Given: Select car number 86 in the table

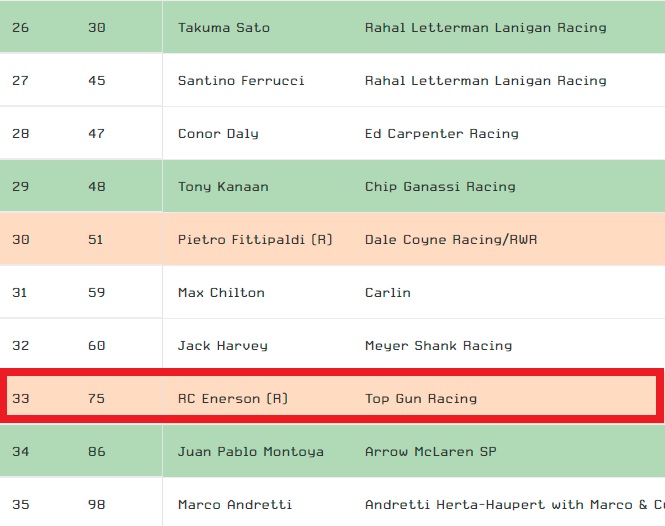Looking at the screenshot, I should (x=96, y=451).
